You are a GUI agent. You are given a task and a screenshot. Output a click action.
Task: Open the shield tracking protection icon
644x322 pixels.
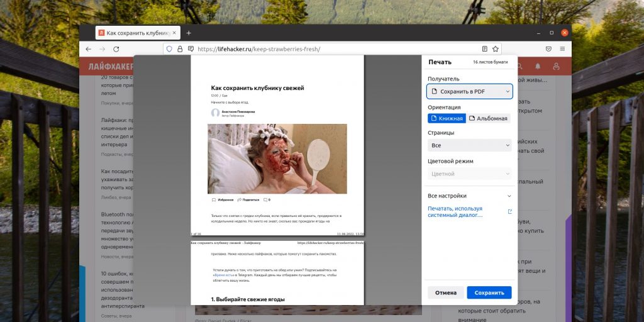coord(169,49)
